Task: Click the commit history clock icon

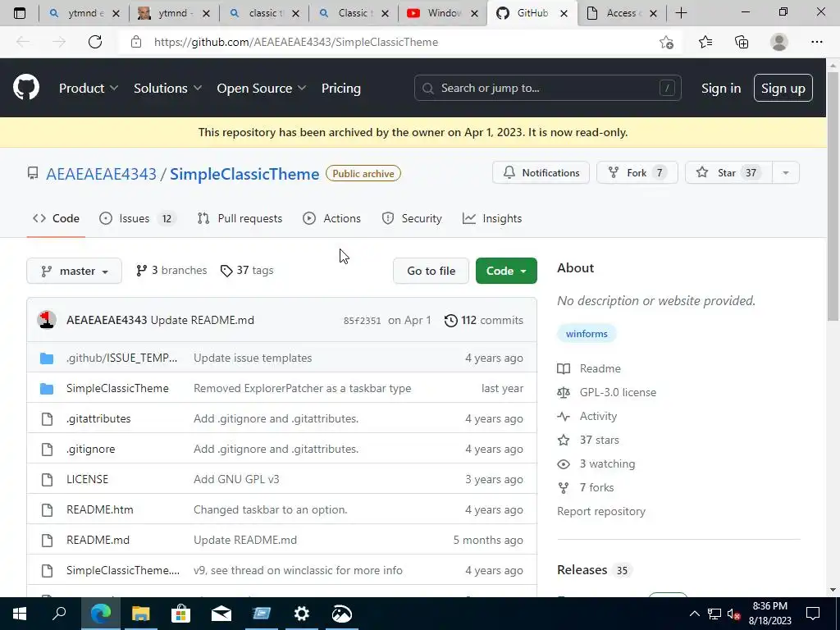Action: [451, 321]
